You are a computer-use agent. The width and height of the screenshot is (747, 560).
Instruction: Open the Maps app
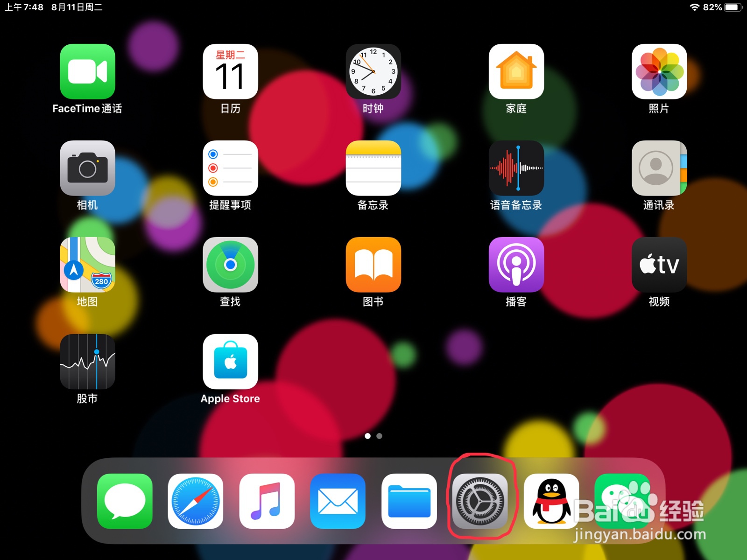[x=87, y=265]
